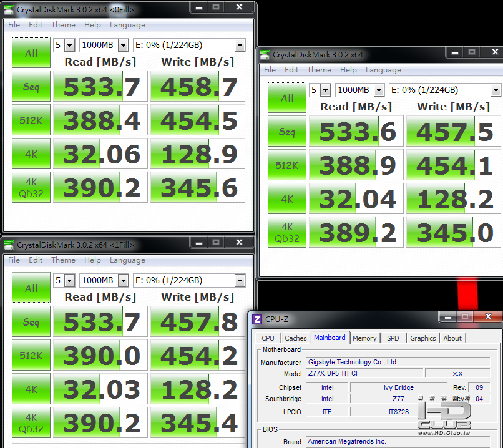Click Manufacturer field Gigabyte Technology in CPU-Z

(398, 363)
